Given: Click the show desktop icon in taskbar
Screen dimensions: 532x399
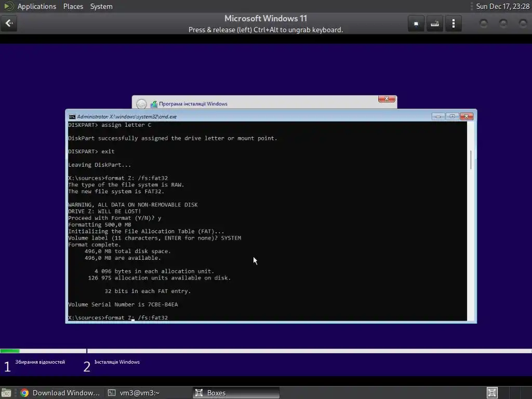Looking at the screenshot, I should (x=6, y=393).
